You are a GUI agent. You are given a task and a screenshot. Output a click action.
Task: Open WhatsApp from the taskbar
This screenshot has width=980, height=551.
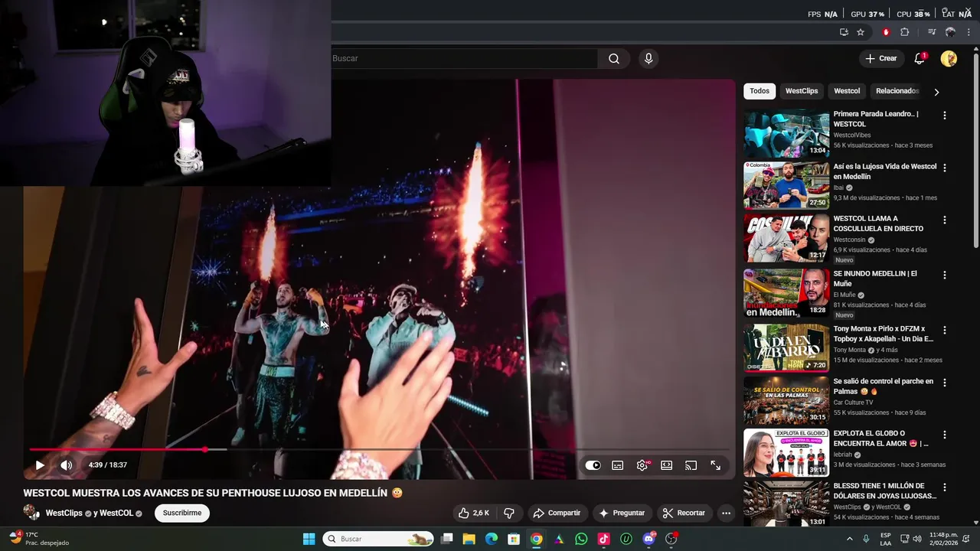[581, 539]
